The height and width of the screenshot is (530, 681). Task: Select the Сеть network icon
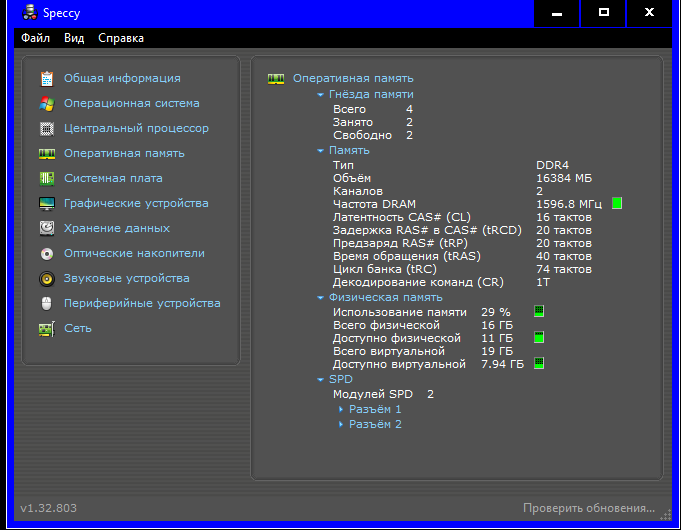coord(46,328)
